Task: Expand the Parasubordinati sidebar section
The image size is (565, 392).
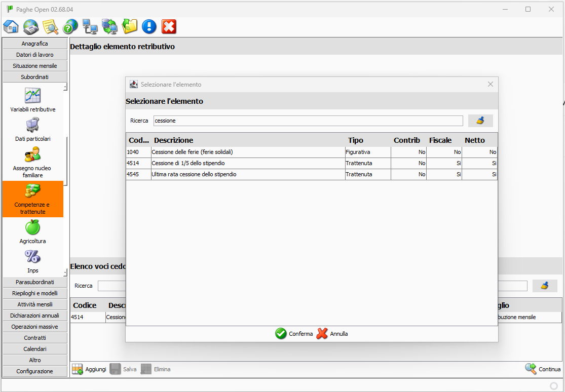Action: tap(35, 282)
